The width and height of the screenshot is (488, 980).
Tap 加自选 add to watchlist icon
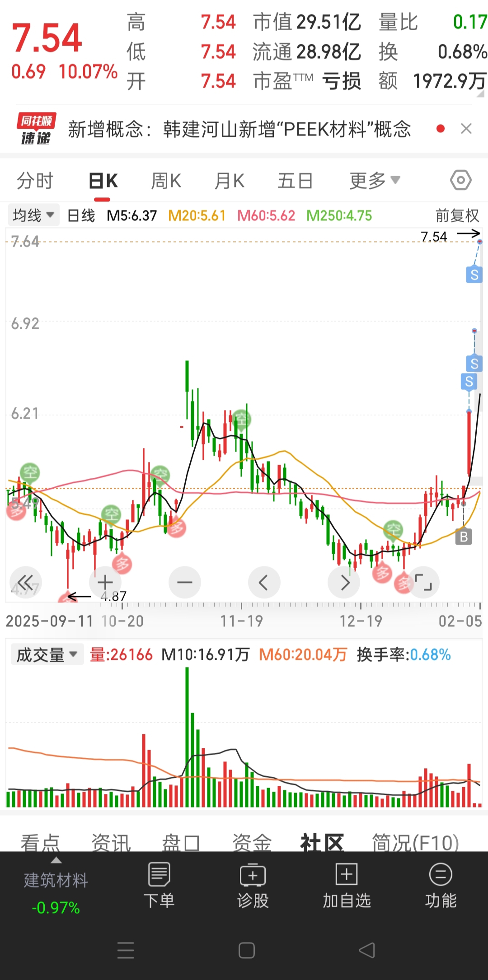coord(347,885)
